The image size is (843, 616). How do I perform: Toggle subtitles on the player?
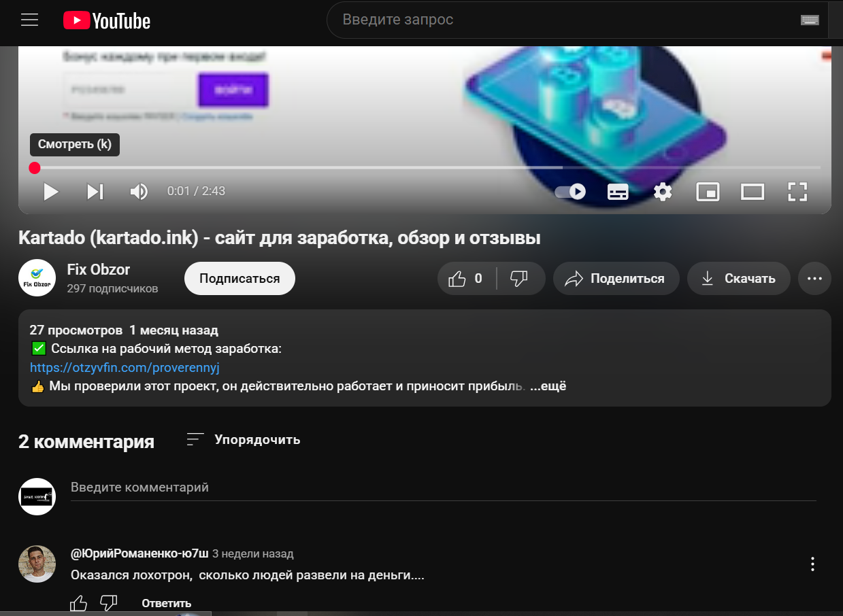(x=618, y=192)
